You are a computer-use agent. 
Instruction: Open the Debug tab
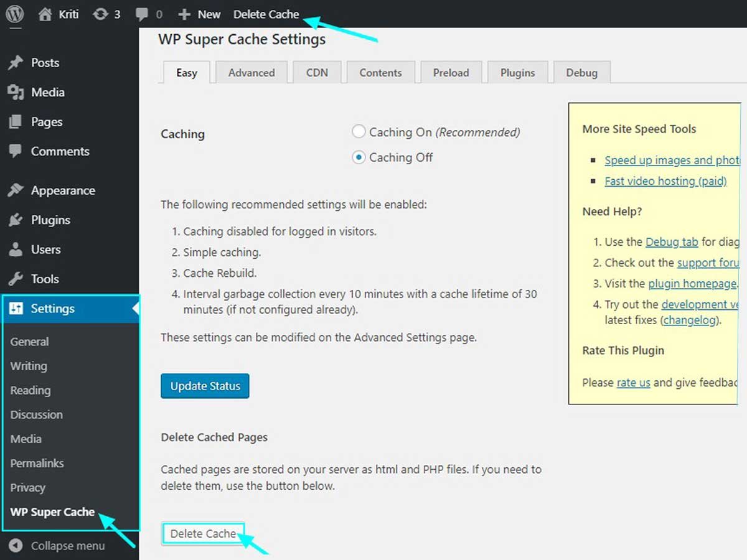coord(582,72)
